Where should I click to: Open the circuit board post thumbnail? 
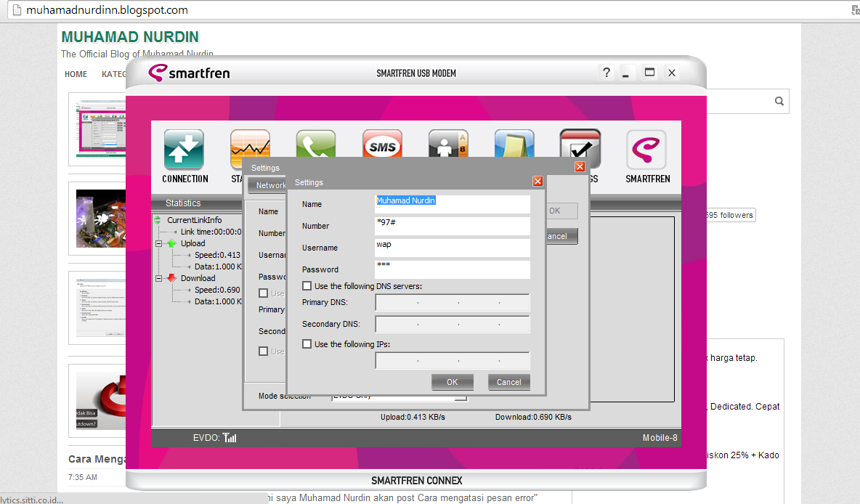point(101,219)
